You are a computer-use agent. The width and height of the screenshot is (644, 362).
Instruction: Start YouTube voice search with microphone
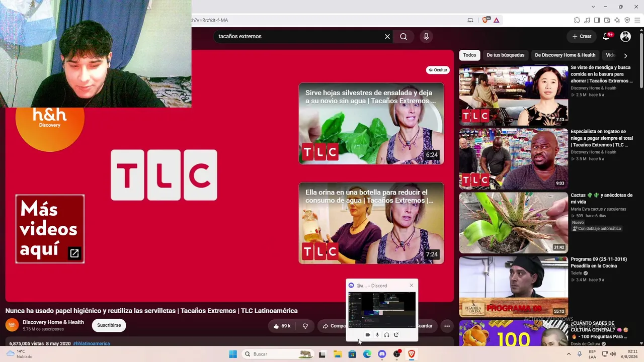pyautogui.click(x=426, y=36)
